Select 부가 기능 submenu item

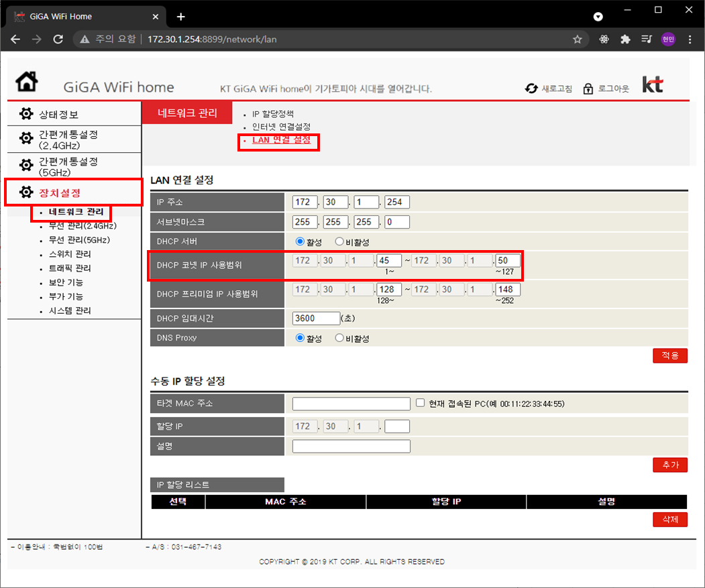66,297
